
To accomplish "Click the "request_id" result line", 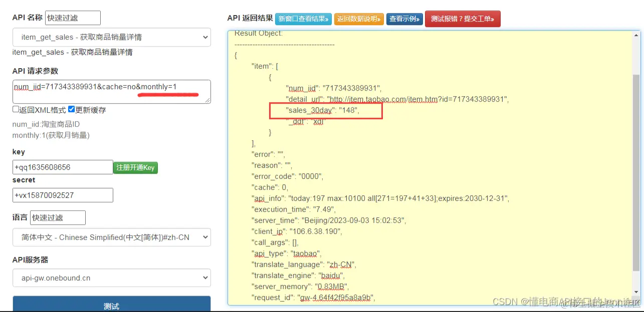I will pos(313,297).
